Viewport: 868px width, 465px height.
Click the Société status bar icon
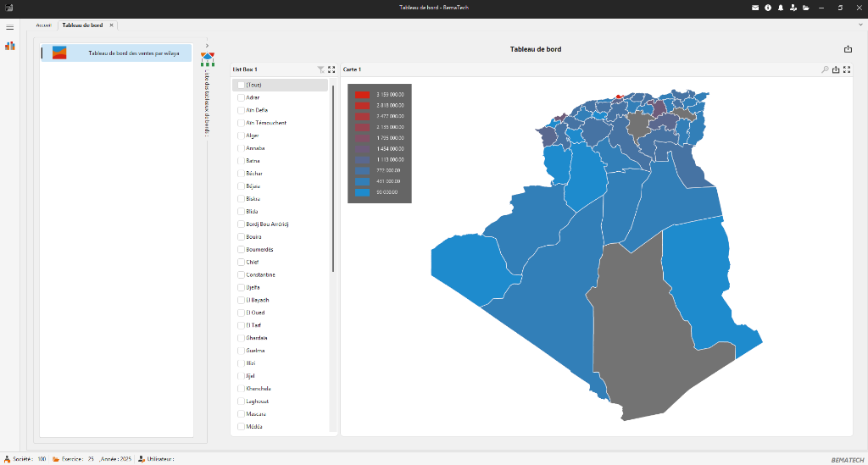click(7, 459)
